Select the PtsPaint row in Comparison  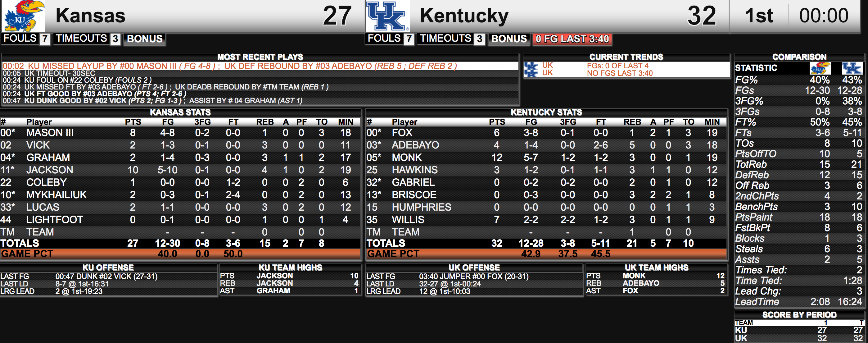click(x=798, y=217)
